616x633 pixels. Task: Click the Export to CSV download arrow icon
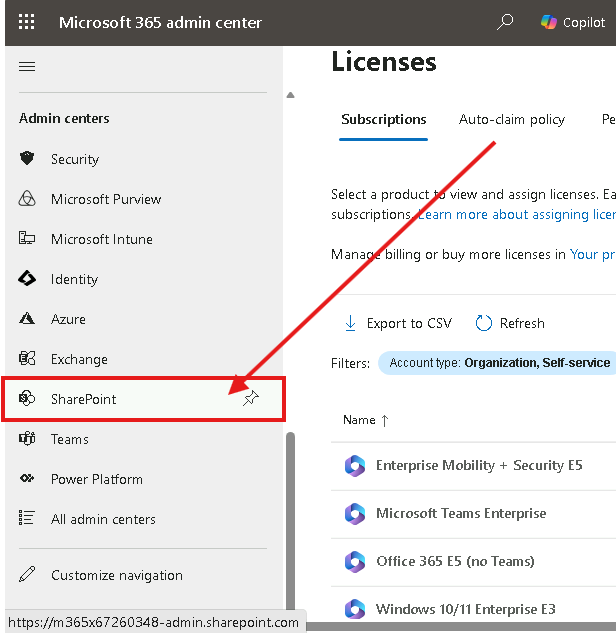(350, 323)
